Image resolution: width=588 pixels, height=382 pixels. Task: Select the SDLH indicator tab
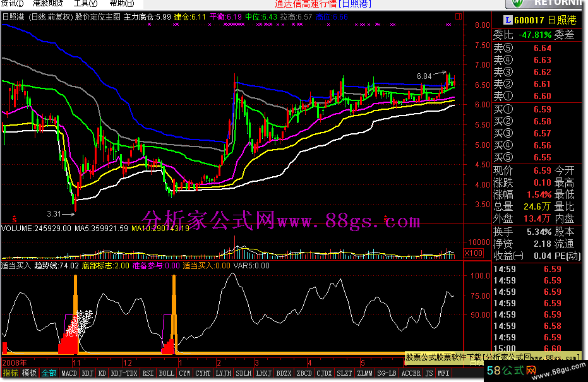tap(244, 373)
